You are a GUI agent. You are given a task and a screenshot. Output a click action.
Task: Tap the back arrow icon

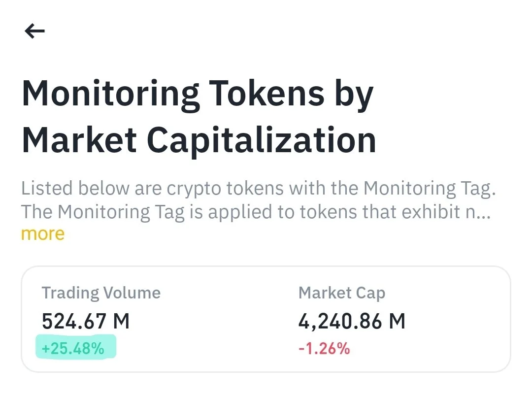click(x=34, y=32)
